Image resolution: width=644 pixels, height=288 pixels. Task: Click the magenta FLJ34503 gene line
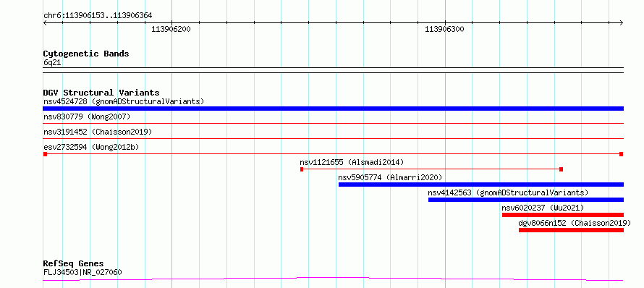(x=333, y=279)
